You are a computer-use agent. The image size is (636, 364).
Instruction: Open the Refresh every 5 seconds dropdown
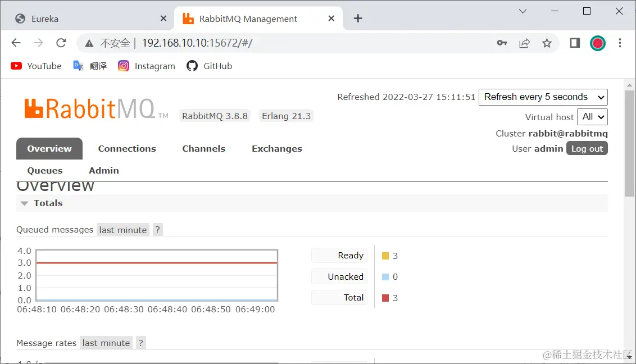click(543, 97)
